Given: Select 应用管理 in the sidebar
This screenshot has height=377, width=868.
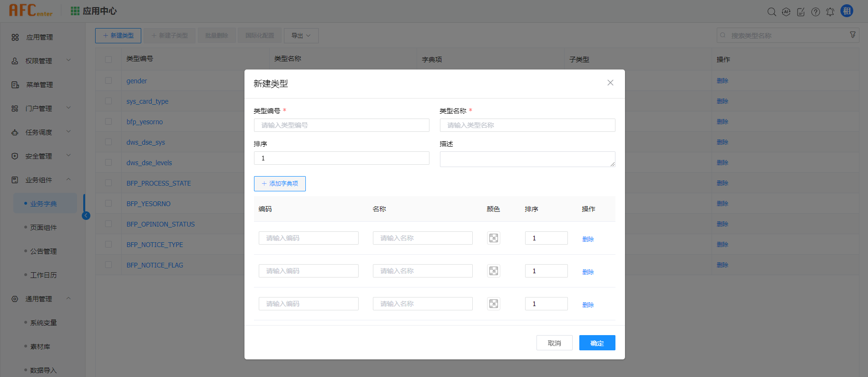Looking at the screenshot, I should [39, 37].
